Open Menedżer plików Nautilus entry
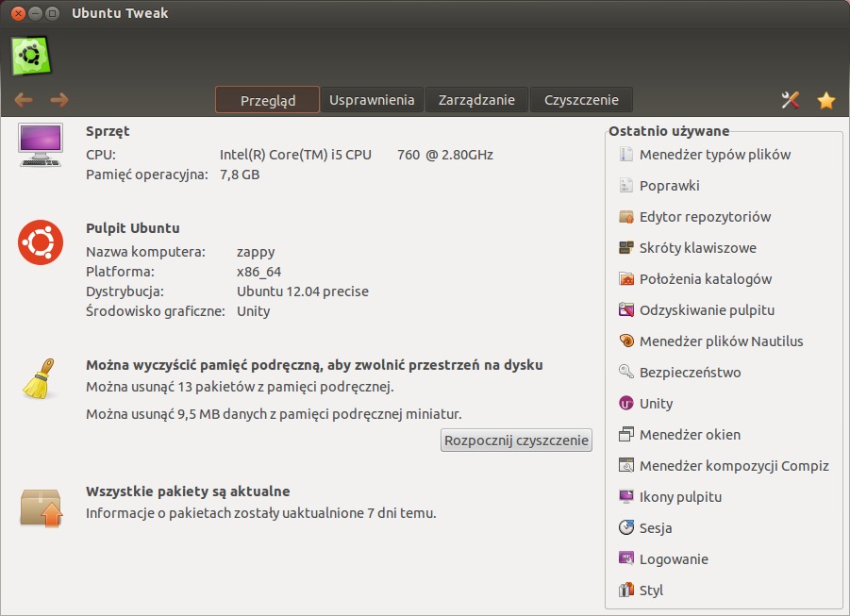Viewport: 850px width, 616px height. [722, 341]
